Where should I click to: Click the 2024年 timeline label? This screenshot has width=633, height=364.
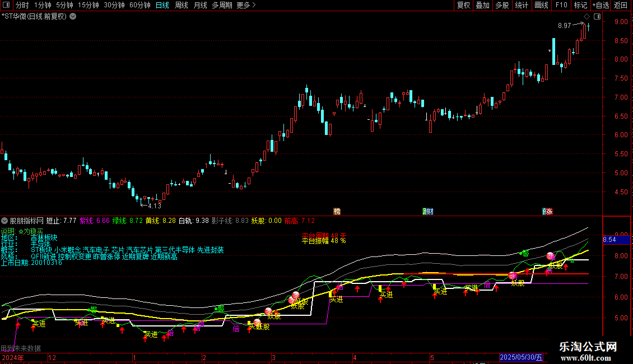coord(12,357)
